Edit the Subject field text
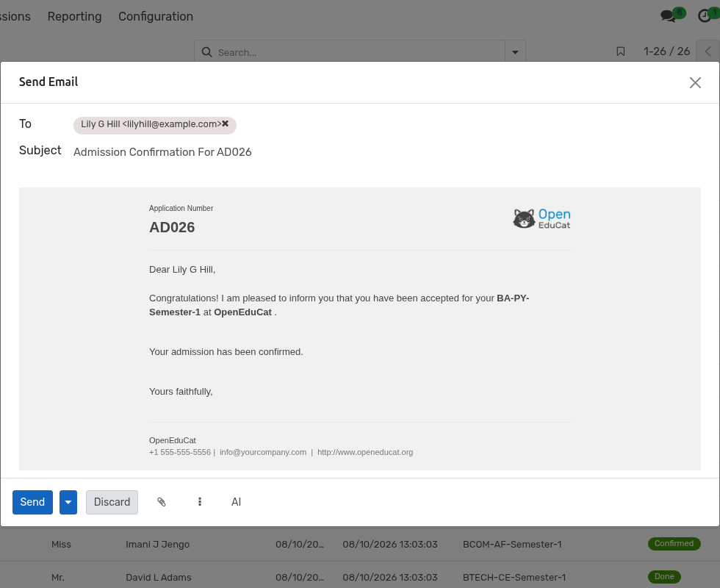The image size is (720, 588). [x=386, y=152]
